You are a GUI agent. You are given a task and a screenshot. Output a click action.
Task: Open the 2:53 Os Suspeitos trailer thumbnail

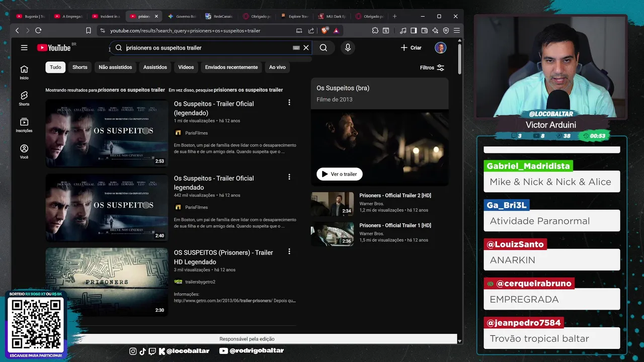pos(107,133)
